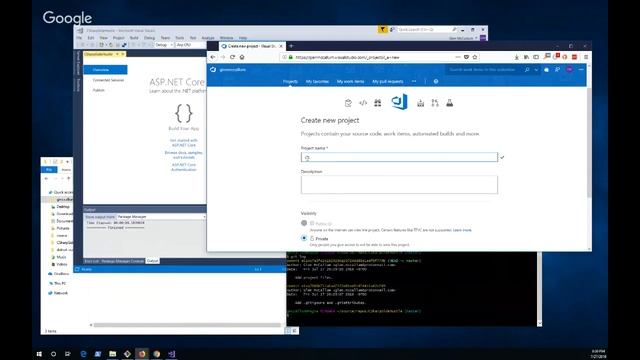Open the Debug configuration dropdown
Screen dimensions: 640x360
[x=164, y=45]
